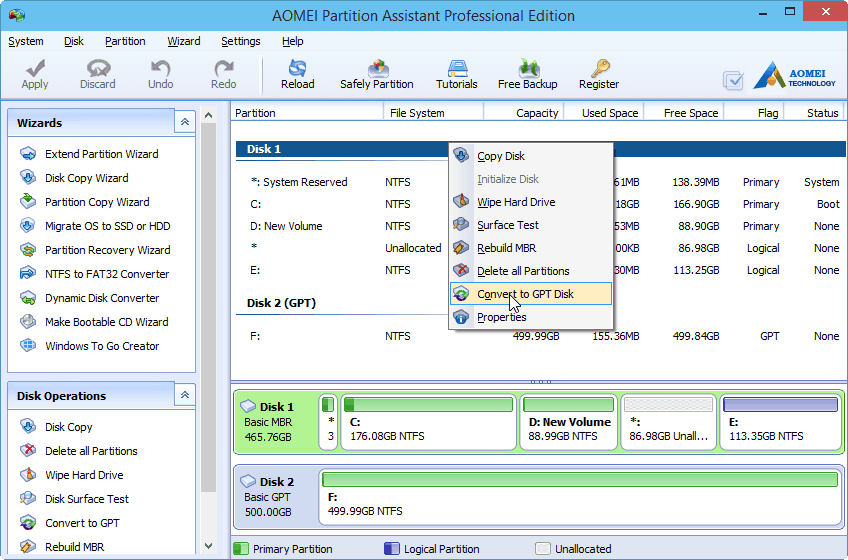This screenshot has height=560, width=848.
Task: Click the left sidebar vertical scrollbar
Action: pos(208,300)
